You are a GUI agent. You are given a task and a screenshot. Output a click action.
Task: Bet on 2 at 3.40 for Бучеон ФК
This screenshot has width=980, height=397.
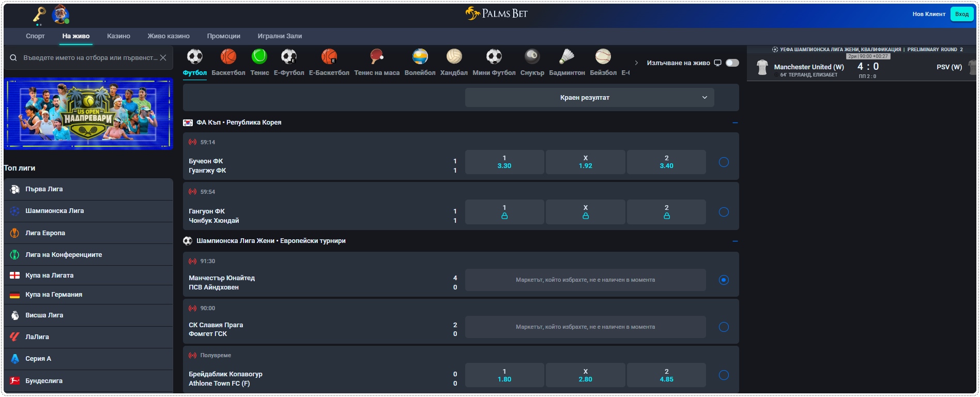[667, 162]
